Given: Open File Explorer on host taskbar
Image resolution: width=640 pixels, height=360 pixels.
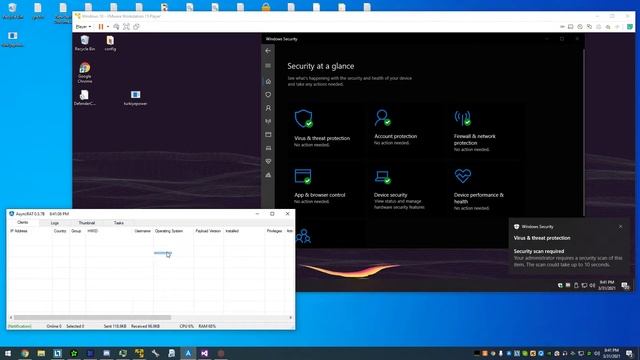Looking at the screenshot, I should point(41,353).
